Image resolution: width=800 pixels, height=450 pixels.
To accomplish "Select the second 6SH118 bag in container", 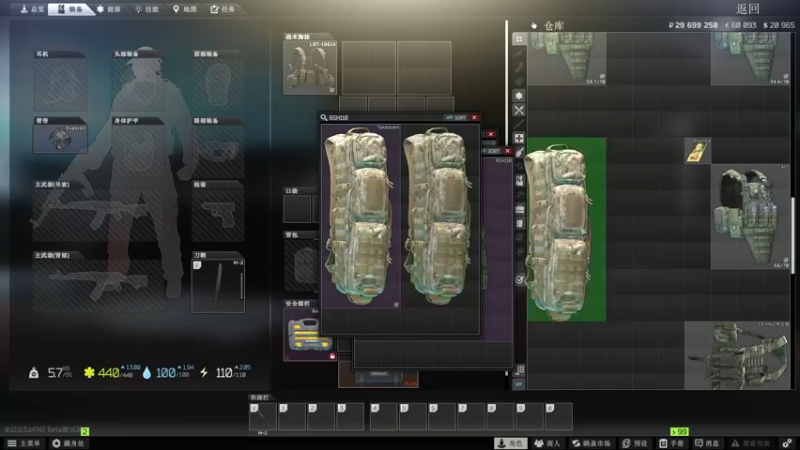I will [440, 216].
